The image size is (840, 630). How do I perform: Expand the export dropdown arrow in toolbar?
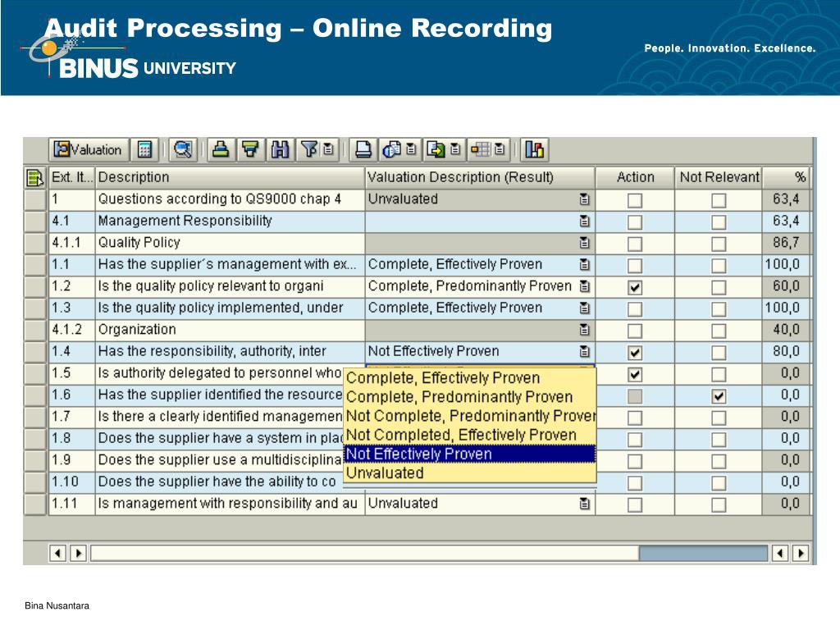pos(455,149)
